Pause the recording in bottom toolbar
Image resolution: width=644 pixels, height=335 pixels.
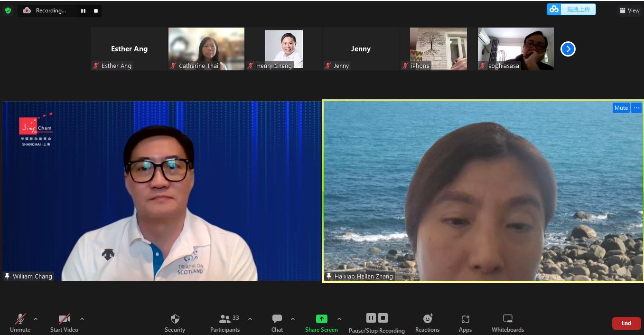[x=371, y=318]
